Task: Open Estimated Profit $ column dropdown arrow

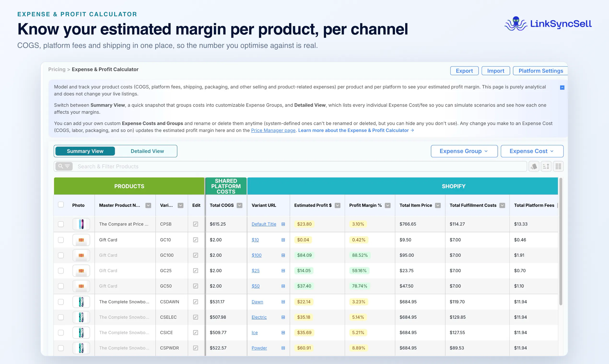Action: tap(338, 205)
